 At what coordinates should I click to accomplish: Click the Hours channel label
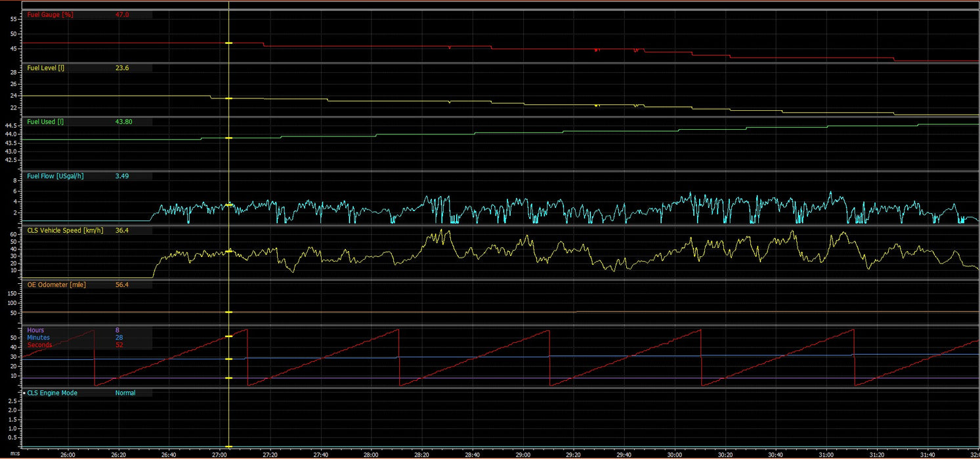point(35,330)
